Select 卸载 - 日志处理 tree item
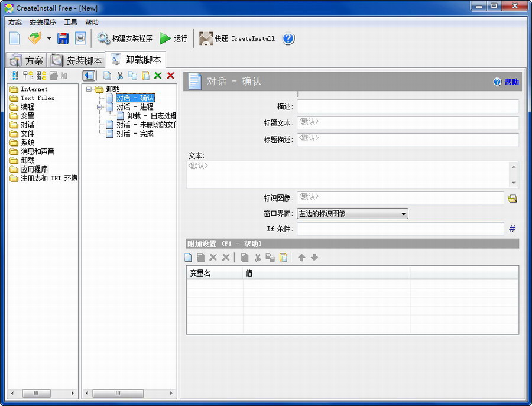 tap(152, 116)
